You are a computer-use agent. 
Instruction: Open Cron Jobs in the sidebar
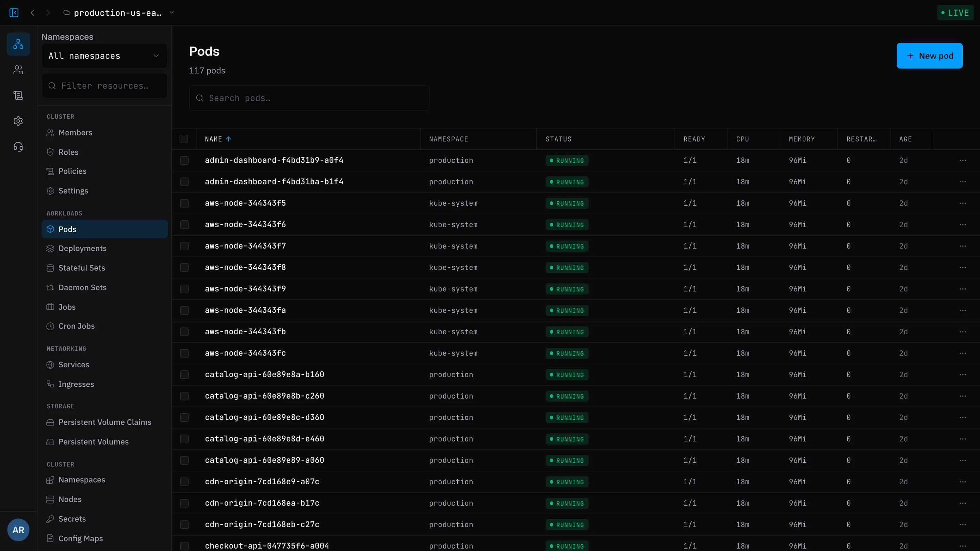[104, 326]
